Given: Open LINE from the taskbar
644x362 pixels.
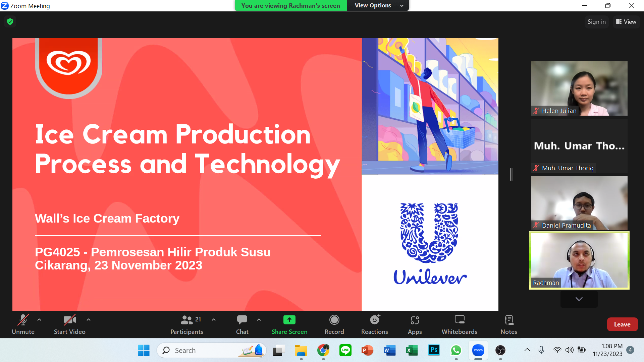Looking at the screenshot, I should coord(345,351).
